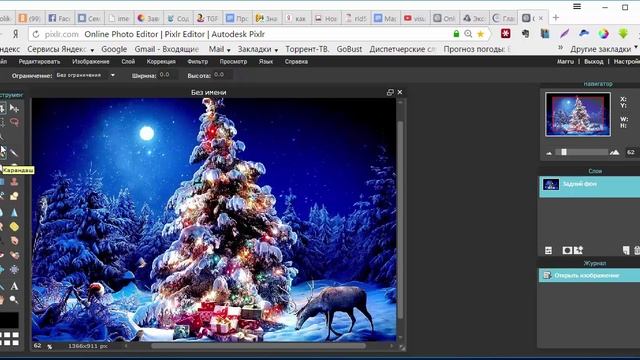Open the Коррекция menu
This screenshot has width=640, height=360.
[161, 62]
